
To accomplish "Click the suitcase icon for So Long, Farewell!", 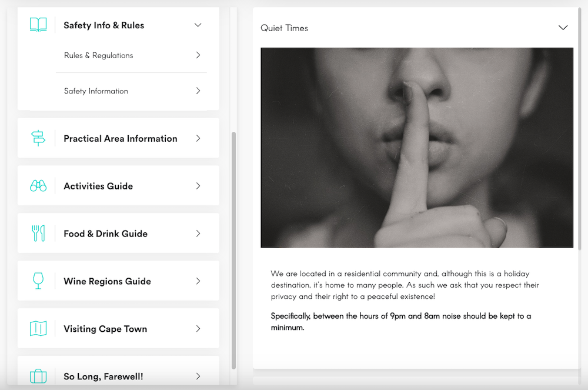I will pyautogui.click(x=38, y=376).
